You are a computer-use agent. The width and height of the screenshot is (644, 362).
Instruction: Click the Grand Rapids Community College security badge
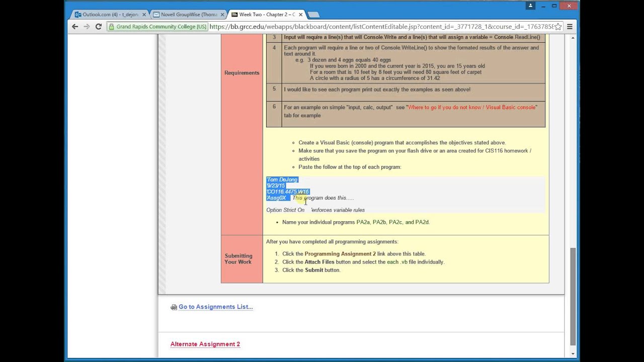pos(157,27)
